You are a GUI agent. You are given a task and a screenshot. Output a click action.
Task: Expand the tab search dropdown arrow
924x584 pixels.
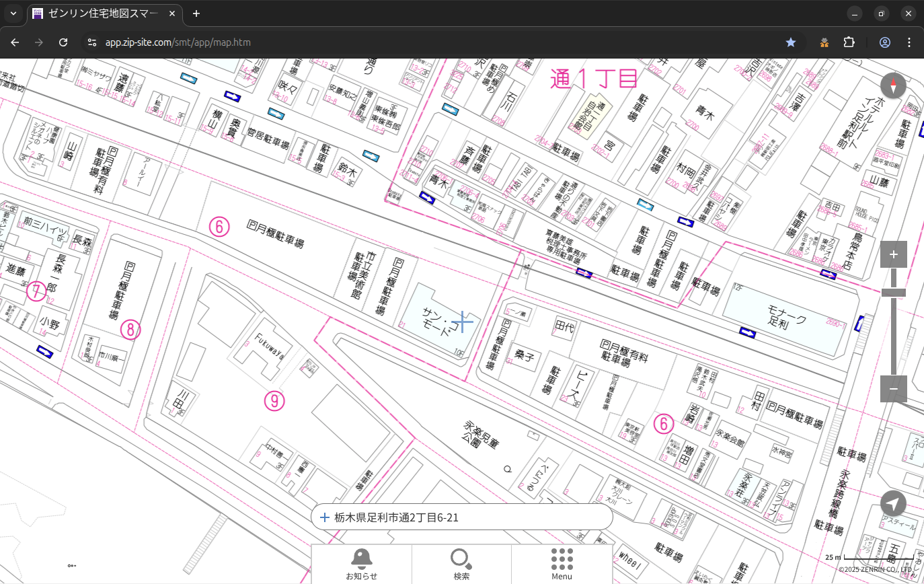13,13
